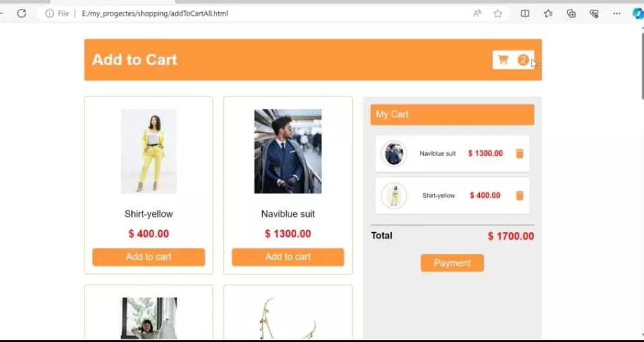The height and width of the screenshot is (342, 644).
Task: Open the Copilot sidebar icon
Action: point(638,14)
